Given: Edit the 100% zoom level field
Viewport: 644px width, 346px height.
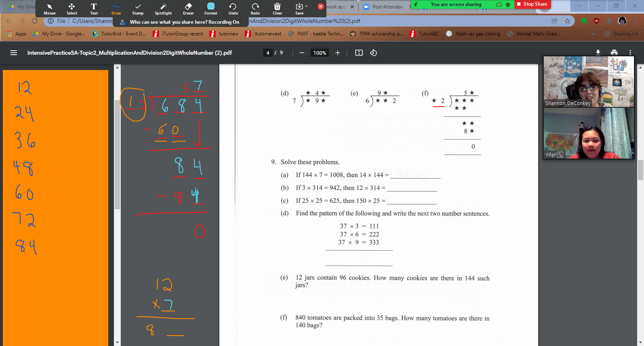Looking at the screenshot, I should click(x=320, y=53).
